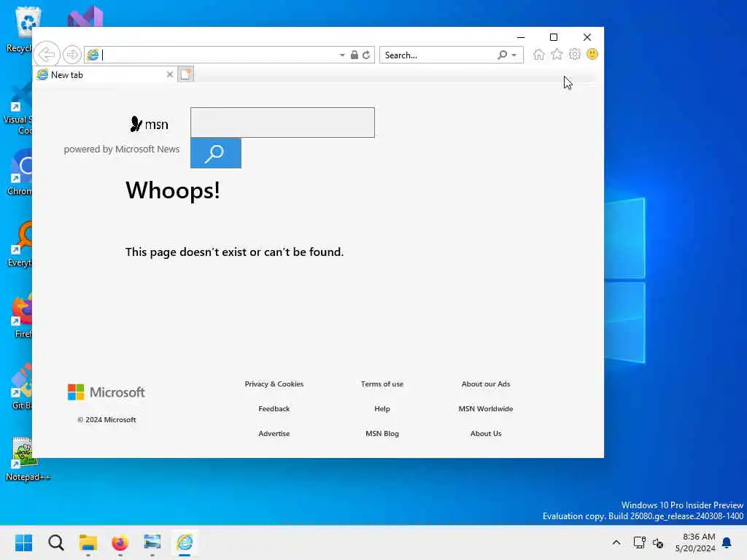The image size is (747, 560).
Task: Click the Help footer link
Action: pyautogui.click(x=382, y=408)
